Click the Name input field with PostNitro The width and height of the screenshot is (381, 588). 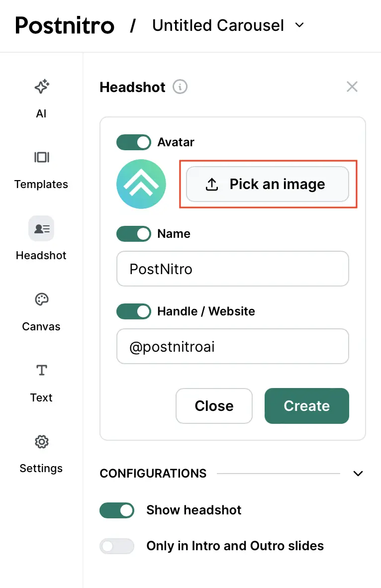tap(233, 269)
